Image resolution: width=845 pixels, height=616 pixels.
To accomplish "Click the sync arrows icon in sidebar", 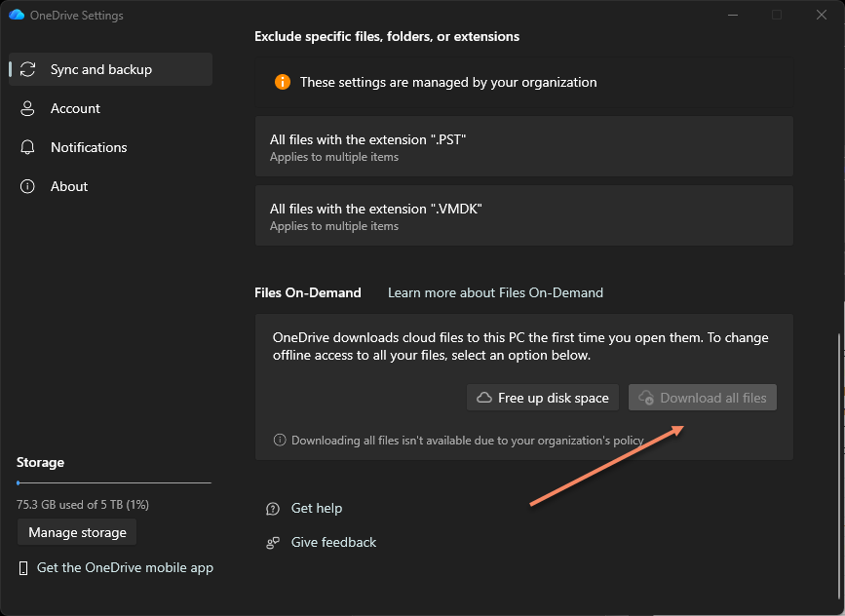I will (x=27, y=69).
